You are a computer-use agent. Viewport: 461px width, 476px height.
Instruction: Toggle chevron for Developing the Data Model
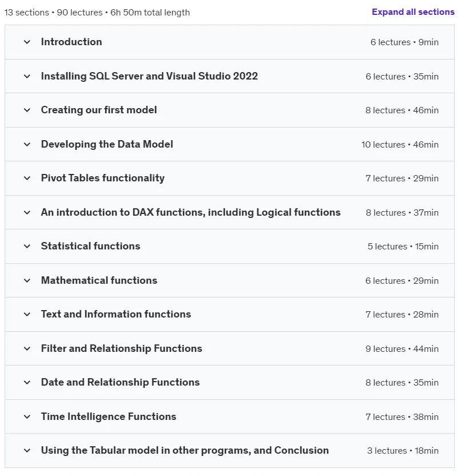(x=27, y=144)
